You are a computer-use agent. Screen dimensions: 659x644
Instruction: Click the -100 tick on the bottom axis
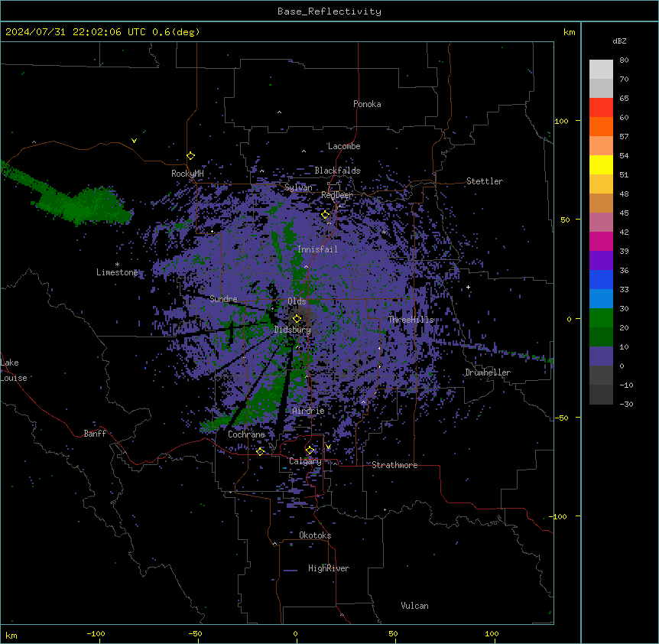[96, 634]
